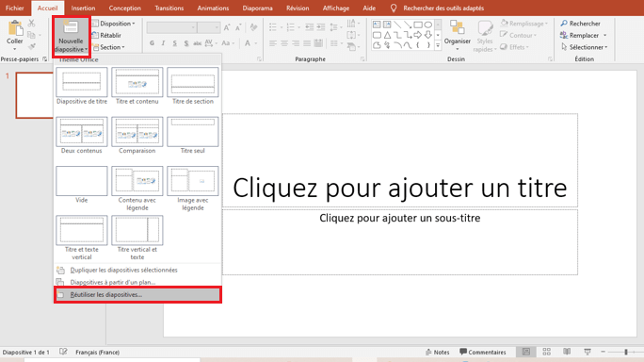Switch to the Conception tab
The image size is (644, 362).
pos(125,8)
